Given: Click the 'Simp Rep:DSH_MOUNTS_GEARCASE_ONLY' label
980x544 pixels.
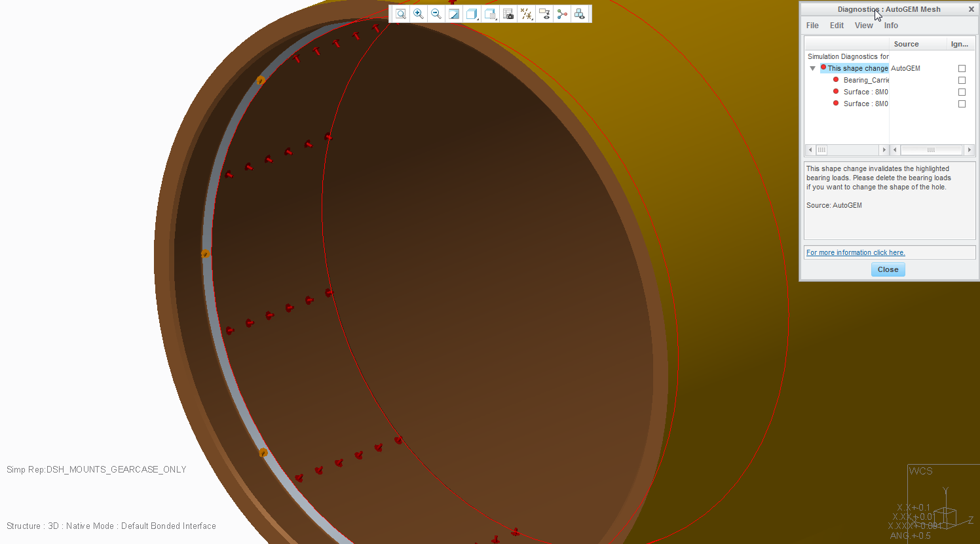Looking at the screenshot, I should point(96,469).
